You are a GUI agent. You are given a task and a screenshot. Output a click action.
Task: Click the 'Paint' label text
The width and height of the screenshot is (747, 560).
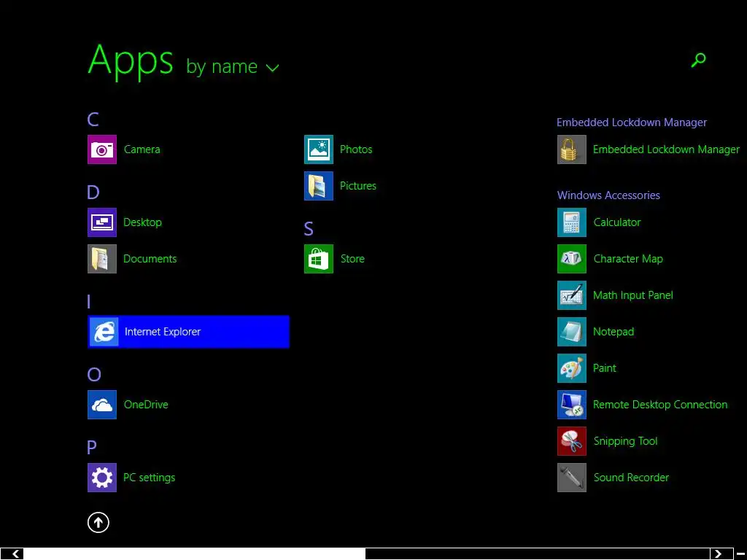point(605,368)
